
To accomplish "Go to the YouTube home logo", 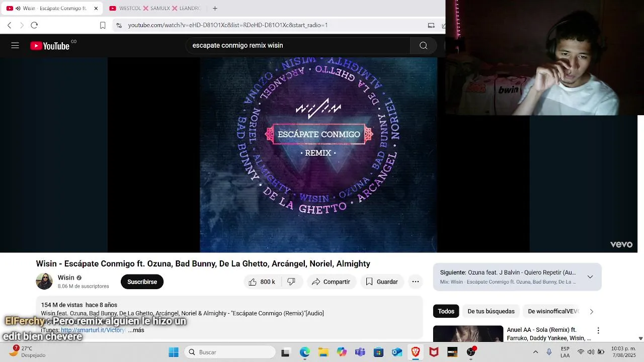I will point(50,46).
